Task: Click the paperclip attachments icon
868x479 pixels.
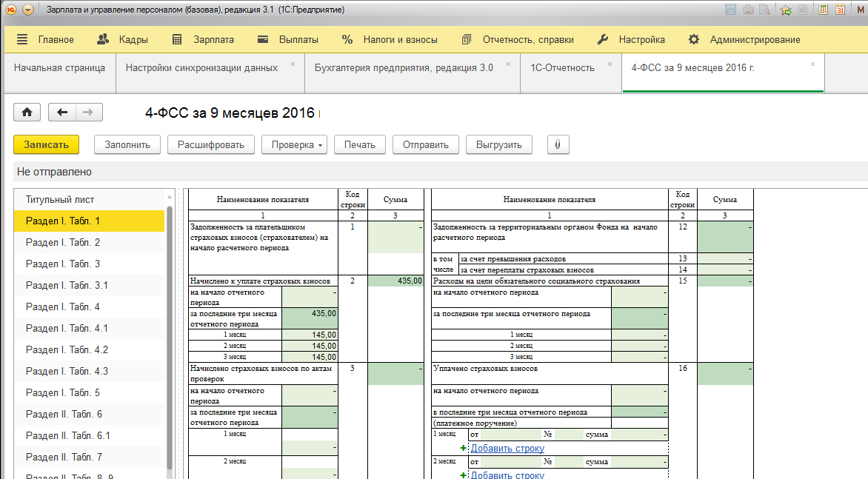Action: pyautogui.click(x=558, y=145)
